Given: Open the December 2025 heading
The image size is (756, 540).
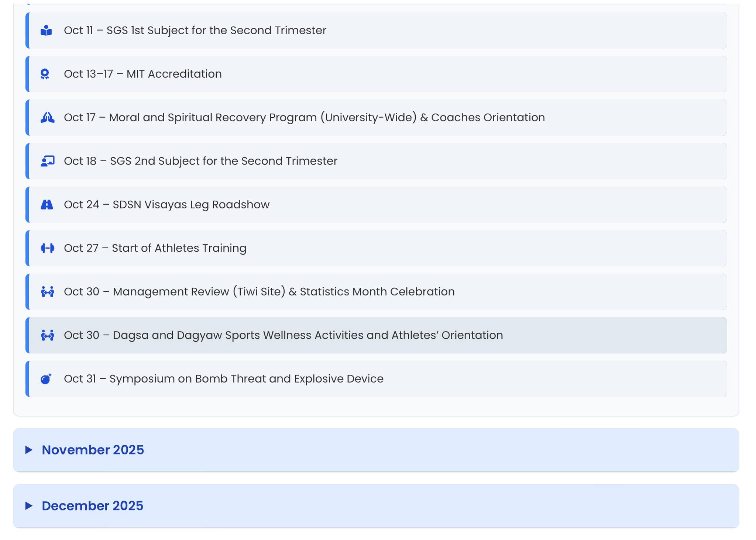Looking at the screenshot, I should [92, 506].
